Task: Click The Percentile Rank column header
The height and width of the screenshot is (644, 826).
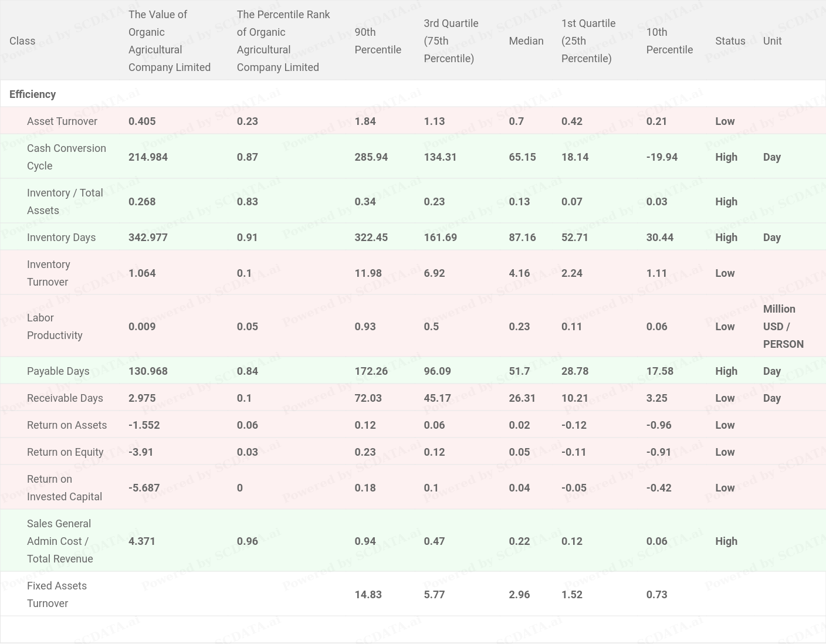Action: [x=283, y=40]
